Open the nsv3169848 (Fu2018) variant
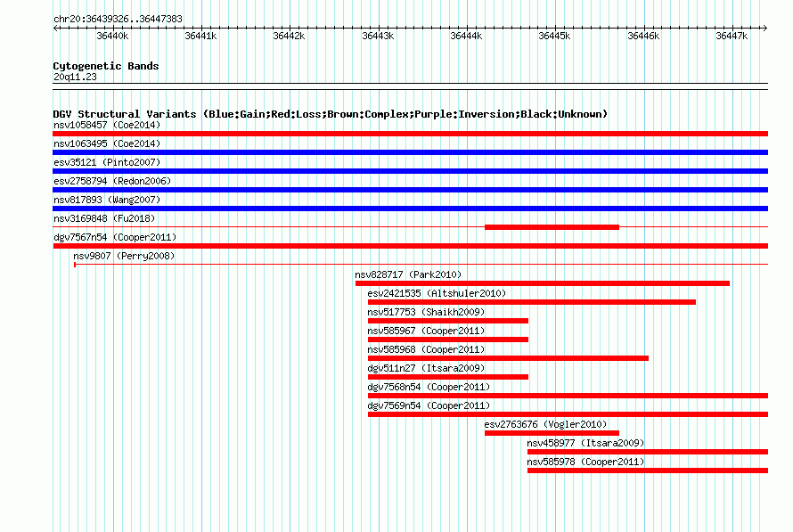 coord(104,218)
